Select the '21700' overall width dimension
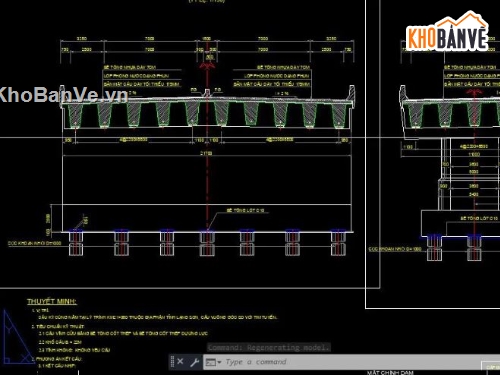The width and height of the screenshot is (500, 375). coord(206,153)
